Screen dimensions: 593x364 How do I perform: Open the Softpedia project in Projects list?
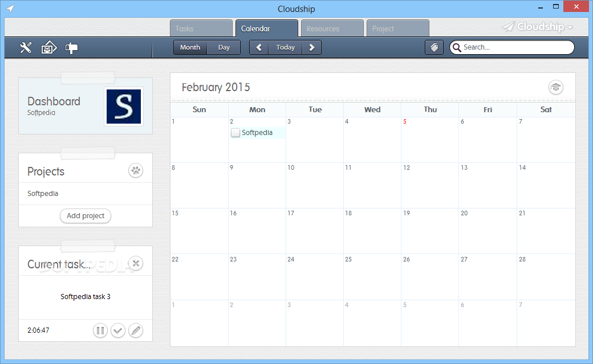coord(43,194)
